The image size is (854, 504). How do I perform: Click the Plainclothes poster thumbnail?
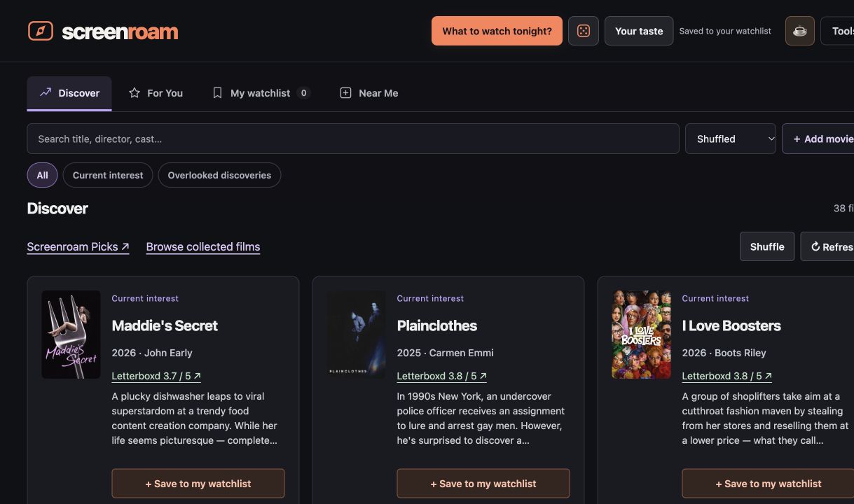coord(356,335)
